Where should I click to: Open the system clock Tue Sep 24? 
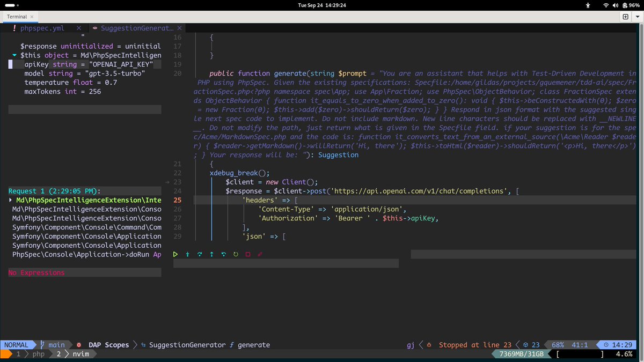322,5
